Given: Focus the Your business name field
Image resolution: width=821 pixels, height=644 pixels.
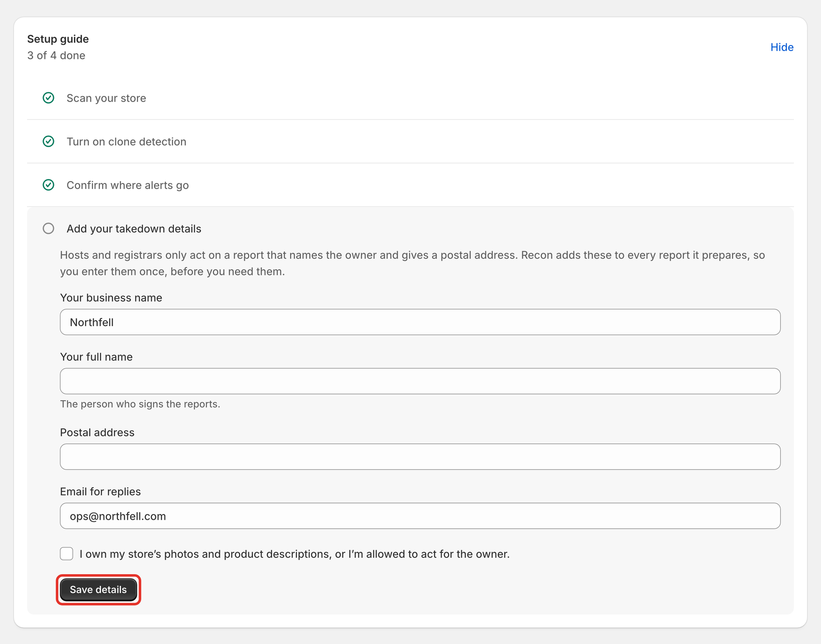Looking at the screenshot, I should [x=420, y=322].
